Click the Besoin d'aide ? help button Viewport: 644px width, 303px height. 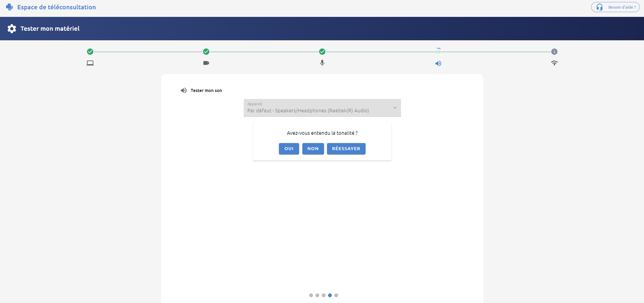615,7
